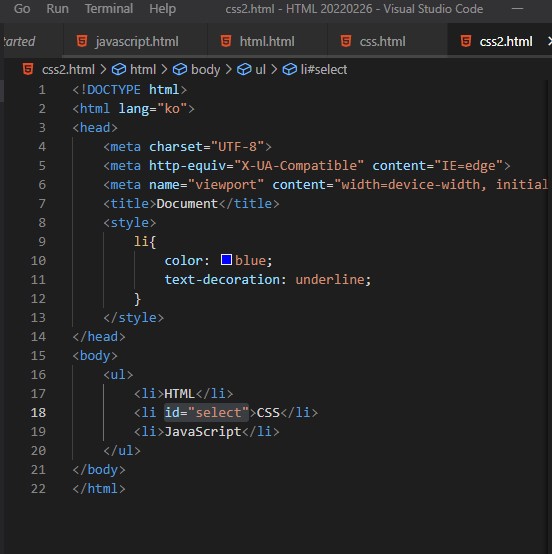
Task: Click the closing body tag
Action: pos(99,470)
